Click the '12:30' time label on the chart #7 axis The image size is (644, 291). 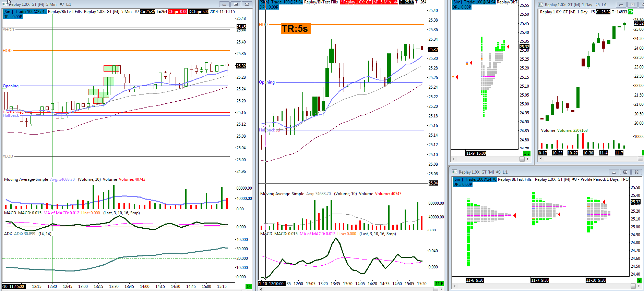[x=52, y=287]
